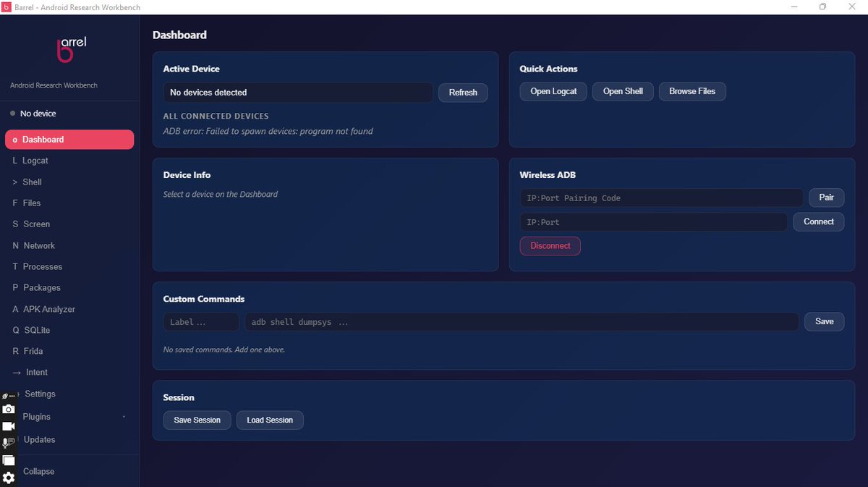This screenshot has width=868, height=487.
Task: Open the Shell page from the sidebar
Action: (x=69, y=182)
